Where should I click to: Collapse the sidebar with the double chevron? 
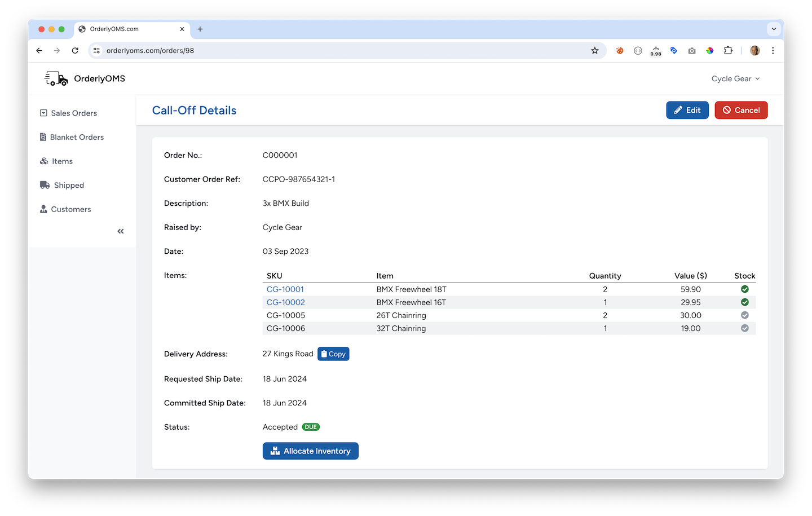[x=120, y=231]
